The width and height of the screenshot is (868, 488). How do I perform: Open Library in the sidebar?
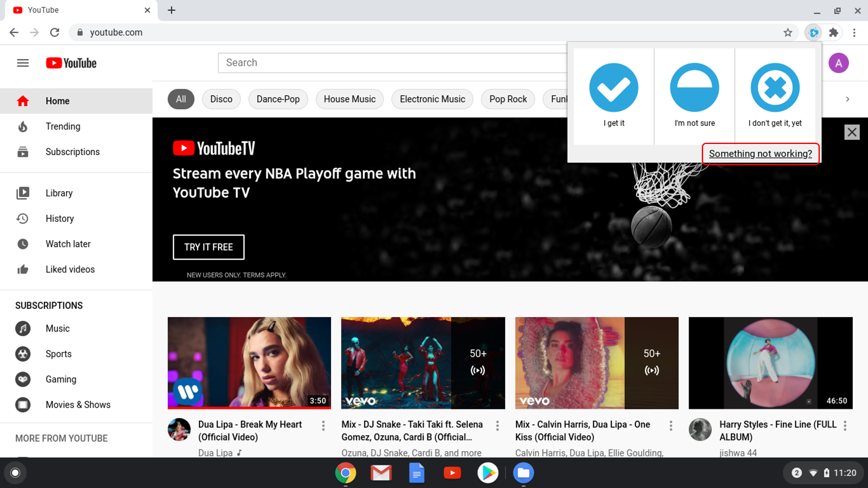(x=76, y=193)
